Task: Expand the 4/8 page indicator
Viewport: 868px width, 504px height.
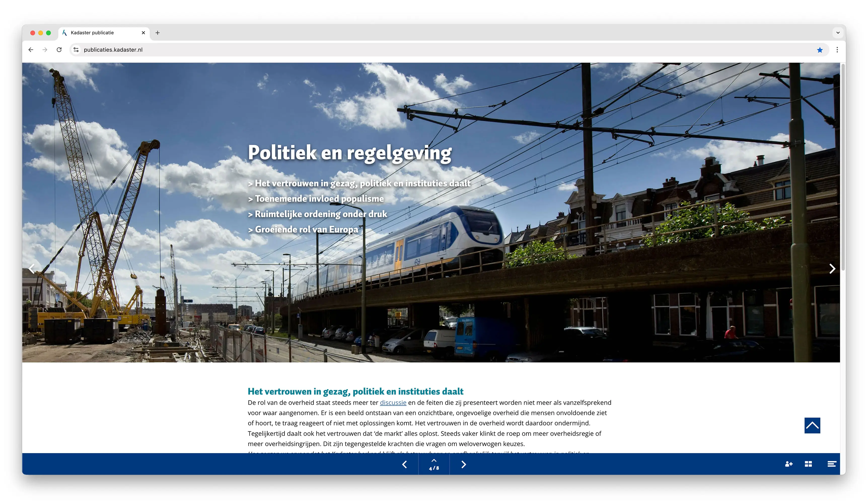Action: pyautogui.click(x=434, y=464)
